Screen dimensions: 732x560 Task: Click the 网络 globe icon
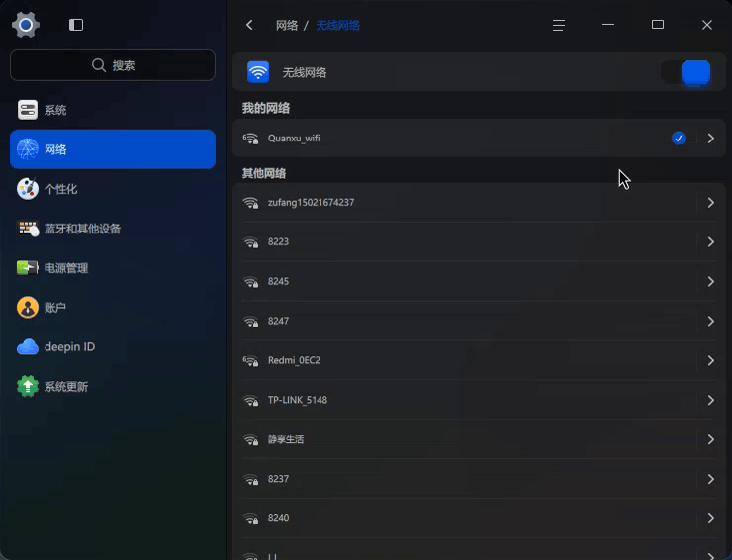pos(28,149)
